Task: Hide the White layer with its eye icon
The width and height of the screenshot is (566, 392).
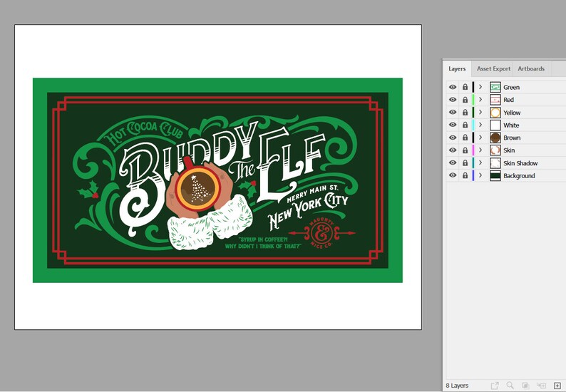Action: [453, 125]
